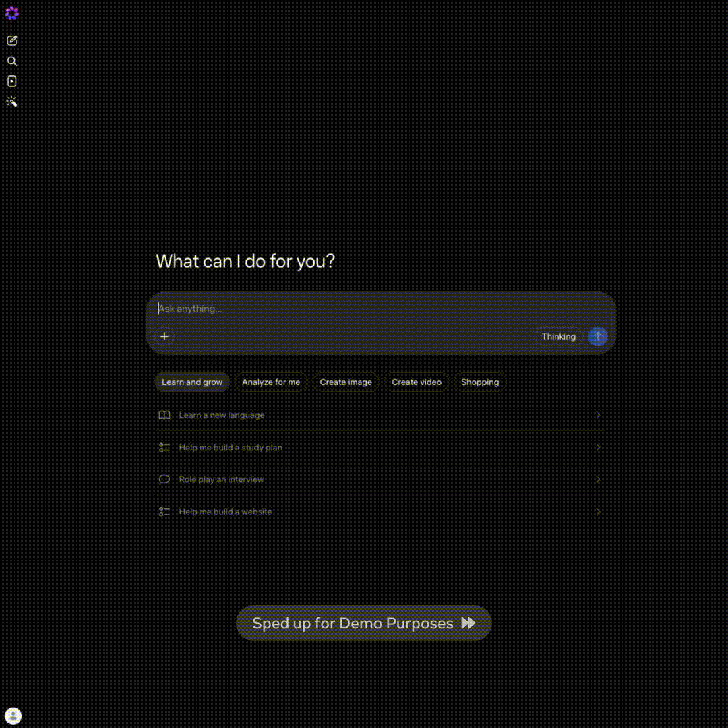Click the purple app logo in the sidebar

[12, 13]
